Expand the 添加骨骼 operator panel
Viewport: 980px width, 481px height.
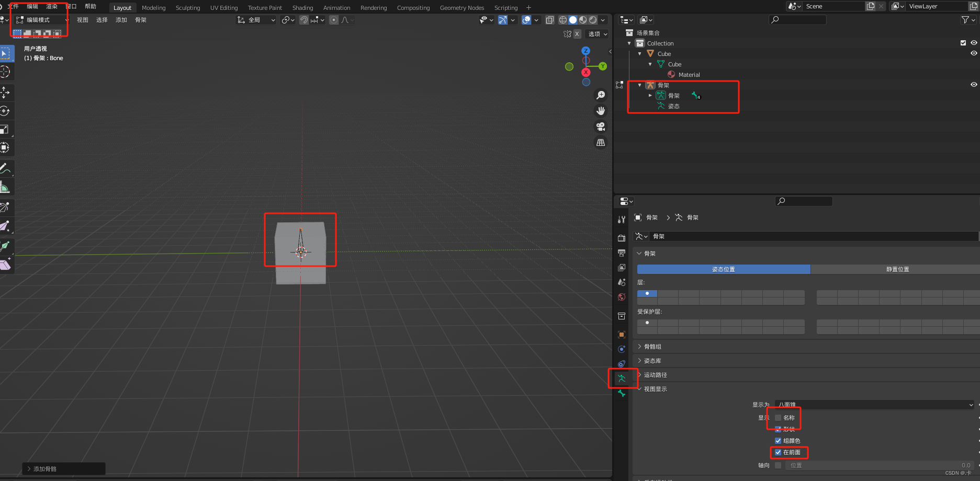(64, 469)
